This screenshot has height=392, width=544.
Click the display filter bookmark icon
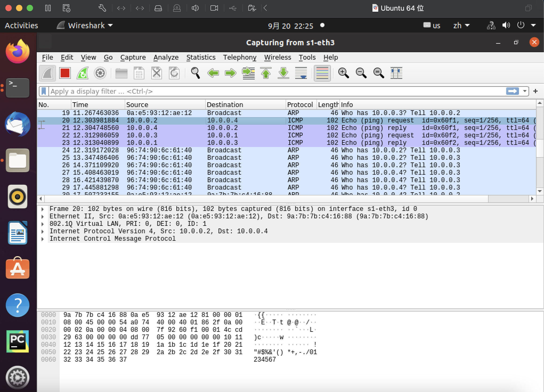click(44, 91)
